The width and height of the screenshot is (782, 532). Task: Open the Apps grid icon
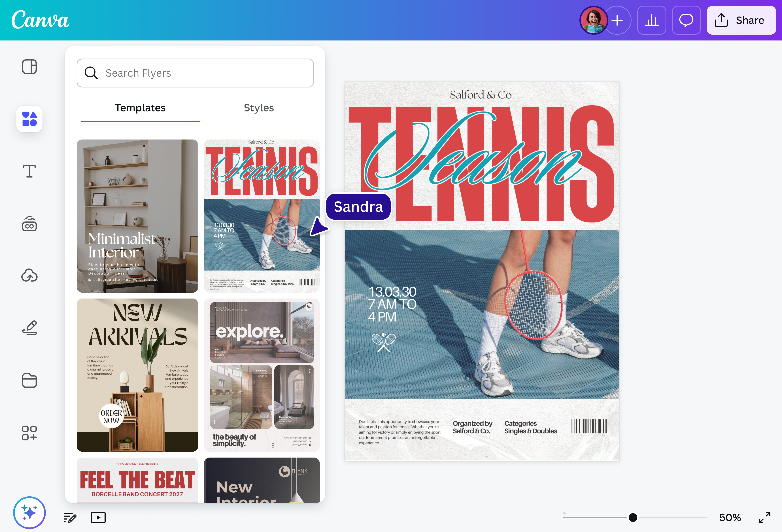pyautogui.click(x=29, y=433)
